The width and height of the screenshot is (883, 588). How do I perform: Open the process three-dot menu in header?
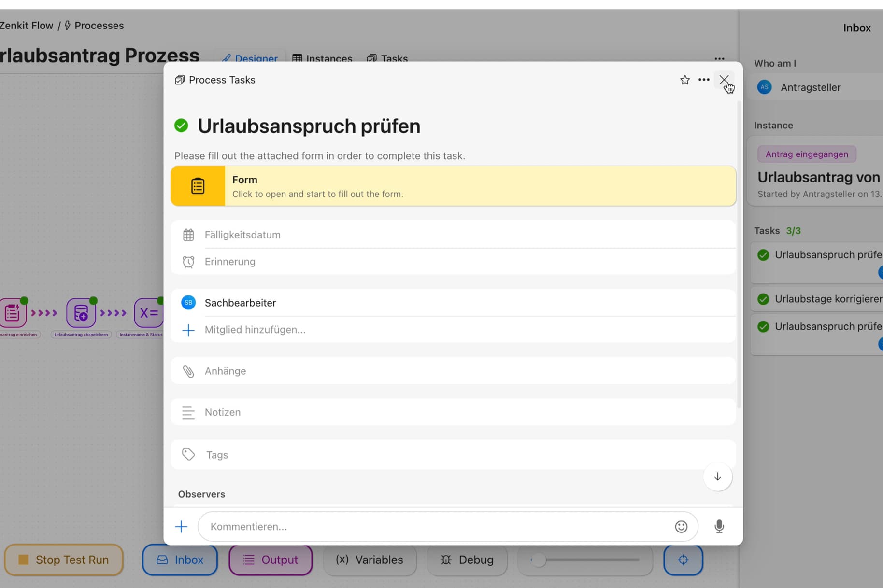coord(719,59)
